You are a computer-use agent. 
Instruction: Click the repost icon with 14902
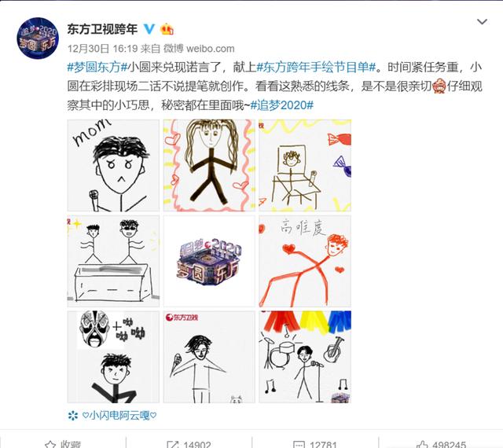173,445
